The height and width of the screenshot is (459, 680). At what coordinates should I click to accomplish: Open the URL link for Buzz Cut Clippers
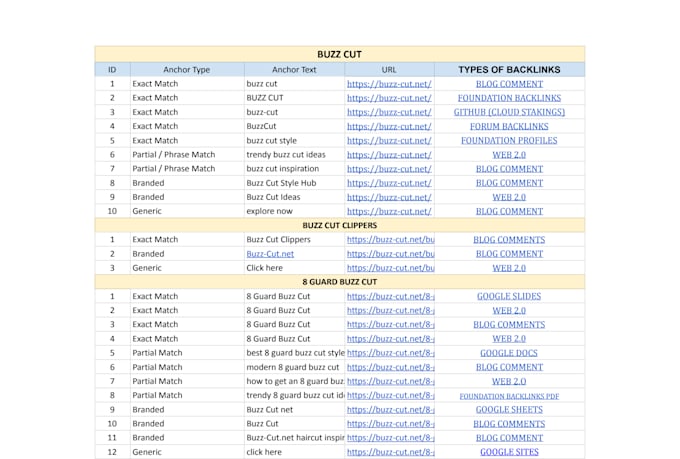(390, 239)
